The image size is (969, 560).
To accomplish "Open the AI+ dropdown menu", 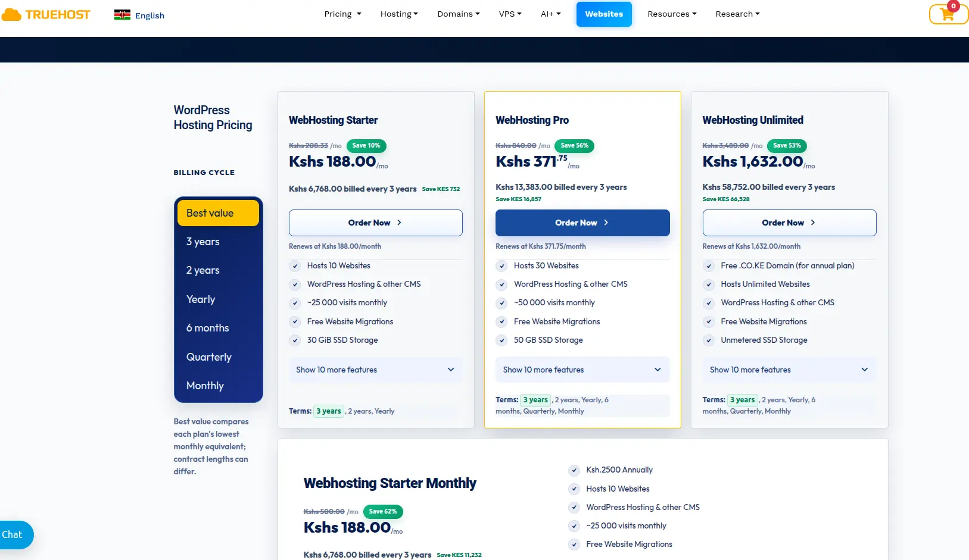I will pyautogui.click(x=550, y=14).
